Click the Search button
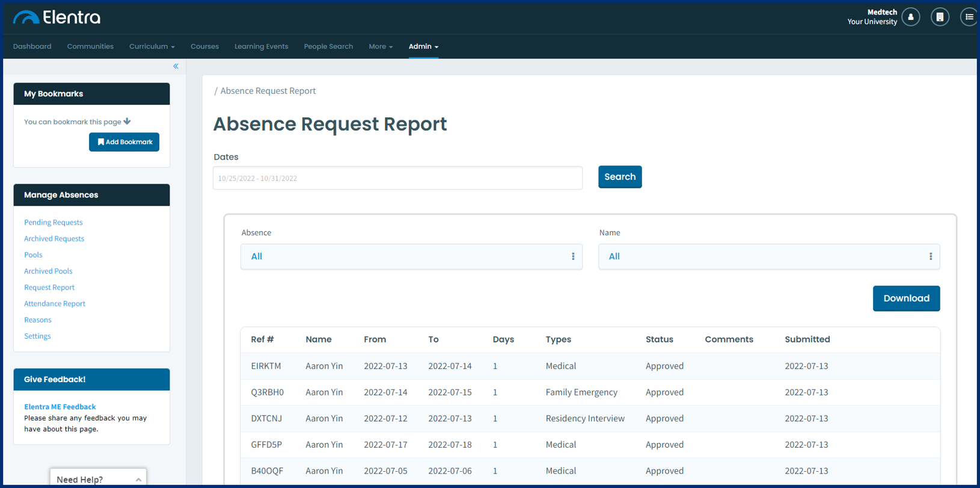The height and width of the screenshot is (488, 980). click(620, 177)
